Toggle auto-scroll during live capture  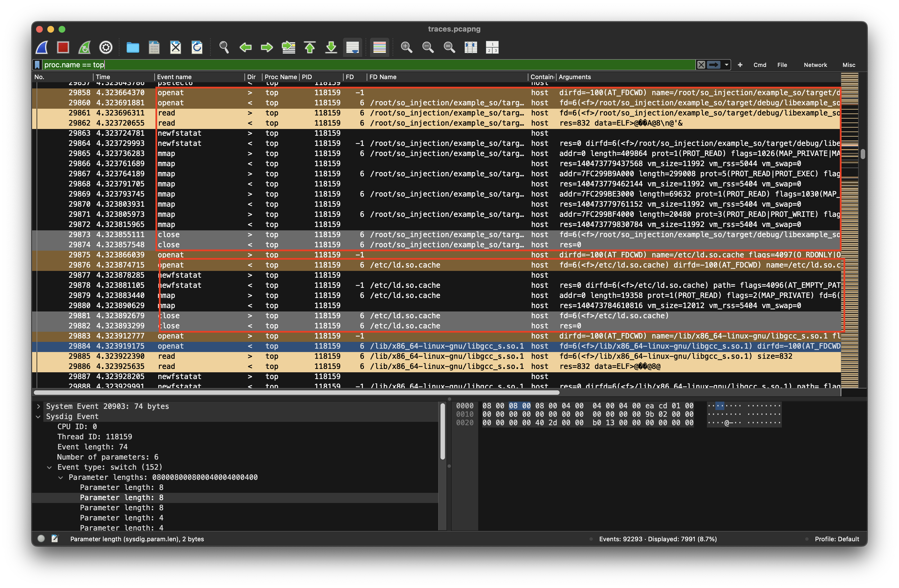pos(352,47)
